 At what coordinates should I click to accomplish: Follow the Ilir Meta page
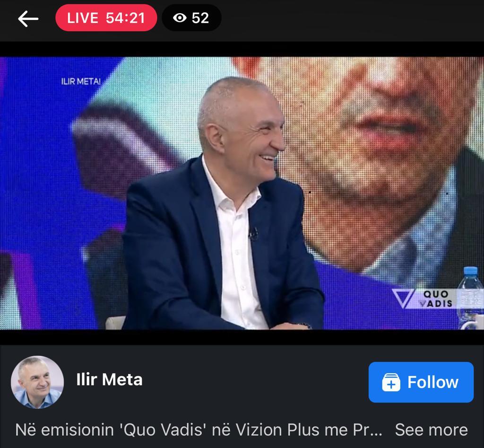point(421,382)
